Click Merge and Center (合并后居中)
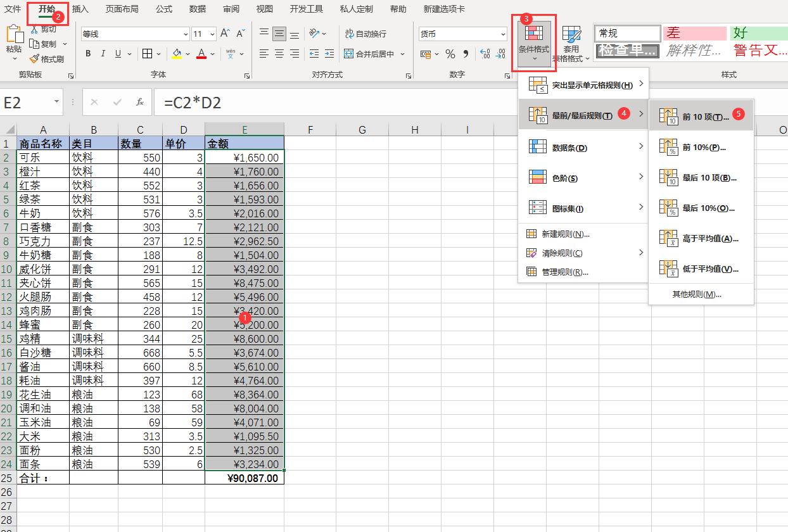 click(x=369, y=54)
